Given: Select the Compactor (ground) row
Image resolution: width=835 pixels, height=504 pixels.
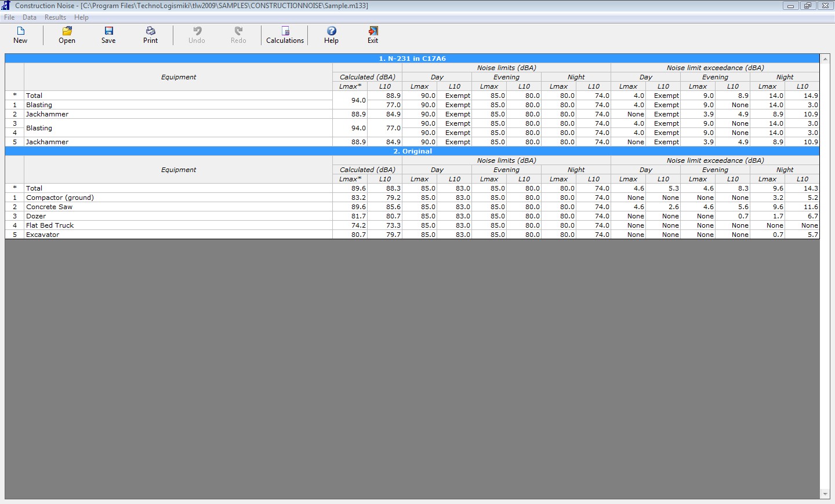Looking at the screenshot, I should pos(60,198).
